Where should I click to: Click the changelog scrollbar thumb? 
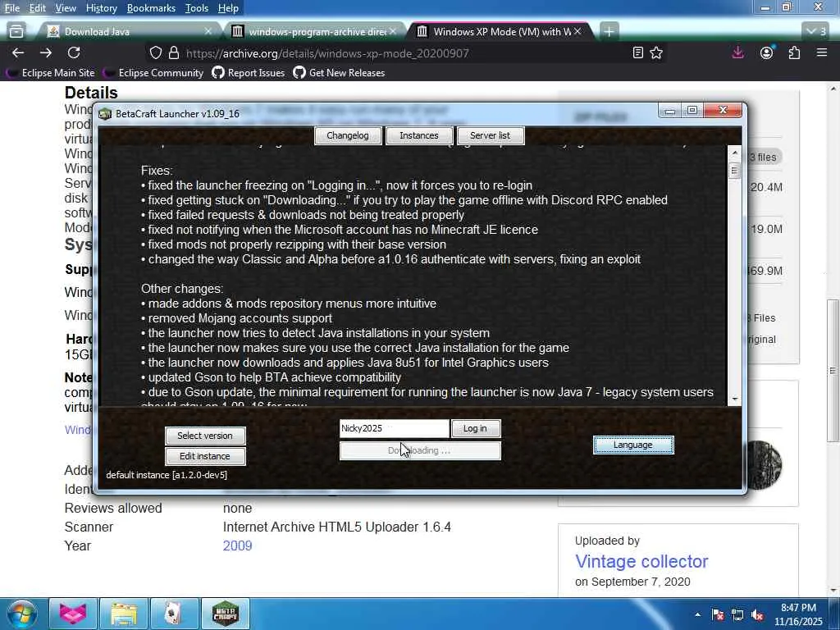click(x=734, y=171)
